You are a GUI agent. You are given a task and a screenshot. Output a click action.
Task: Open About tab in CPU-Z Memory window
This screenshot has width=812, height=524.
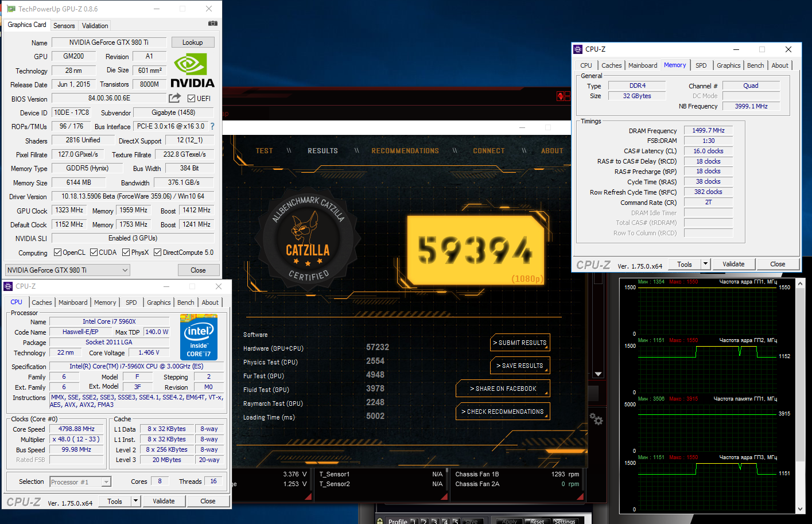(780, 65)
